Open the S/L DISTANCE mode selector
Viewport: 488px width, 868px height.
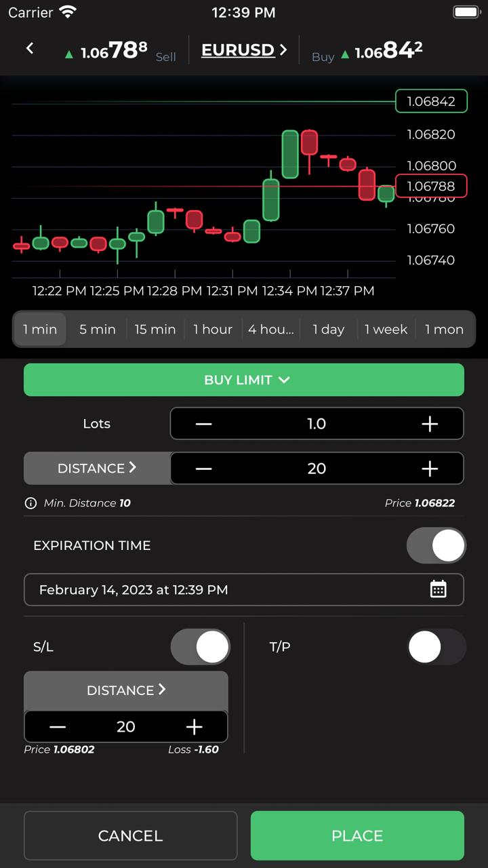pyautogui.click(x=126, y=690)
